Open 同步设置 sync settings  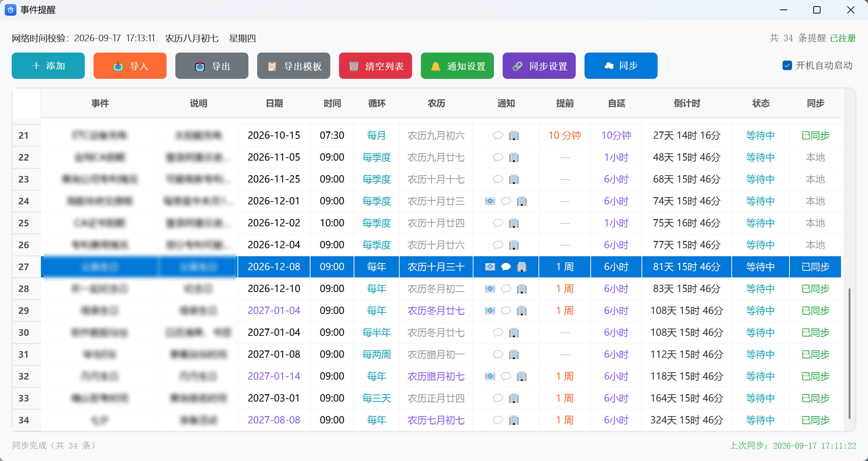coord(539,66)
